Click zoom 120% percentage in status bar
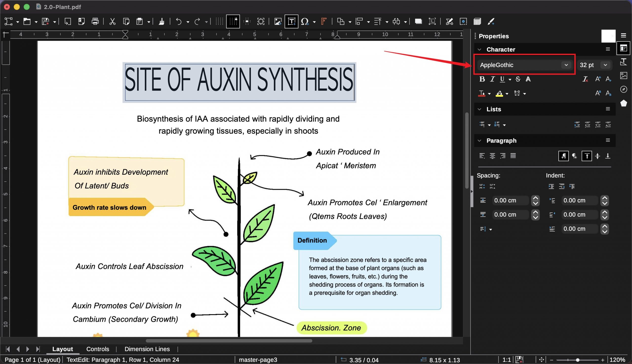Viewport: 632px width, 364px height. pos(617,360)
